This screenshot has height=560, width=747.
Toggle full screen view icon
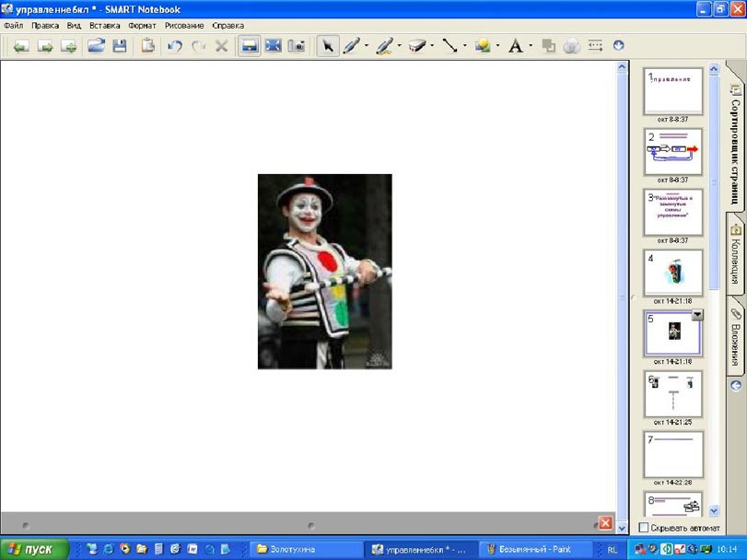tap(273, 46)
